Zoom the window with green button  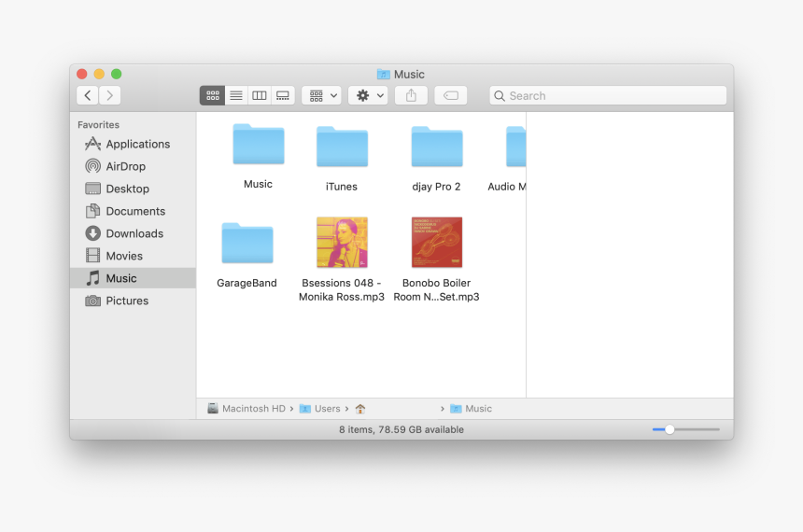tap(117, 75)
